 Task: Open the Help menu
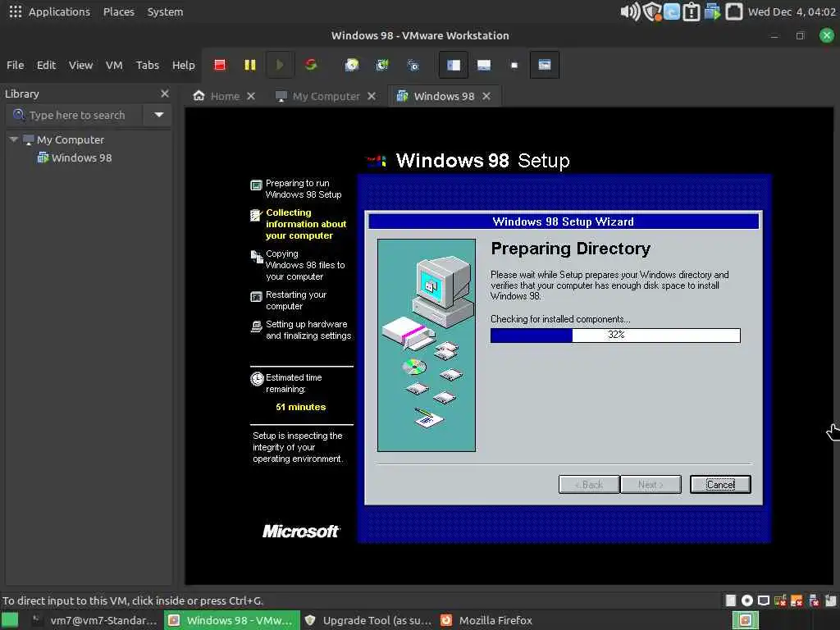[x=183, y=65]
